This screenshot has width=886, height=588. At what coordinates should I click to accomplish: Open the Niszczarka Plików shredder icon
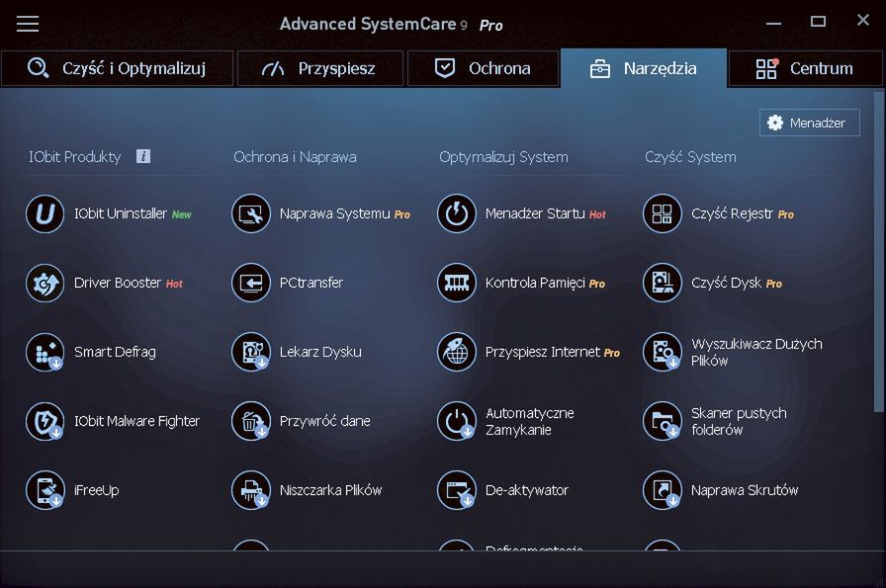click(251, 490)
